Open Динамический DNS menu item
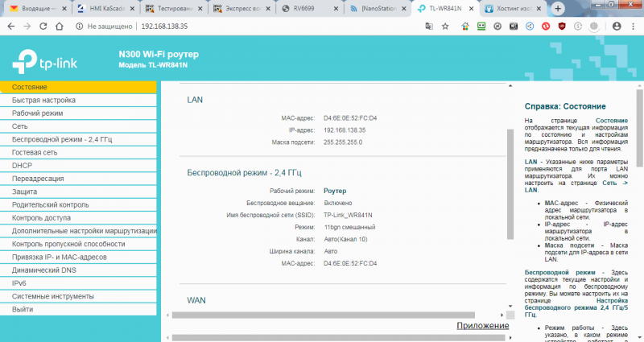This screenshot has width=644, height=342. [78, 270]
